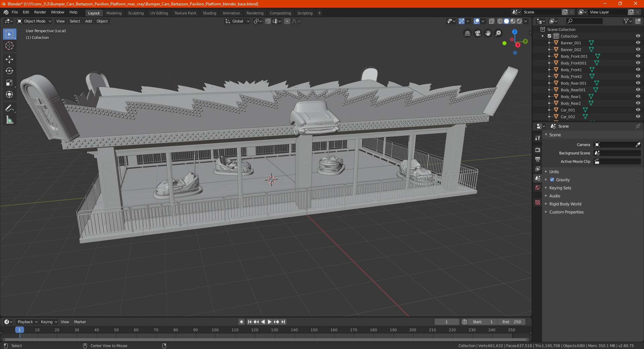644x349 pixels.
Task: Add a new collection in outliner
Action: (638, 21)
